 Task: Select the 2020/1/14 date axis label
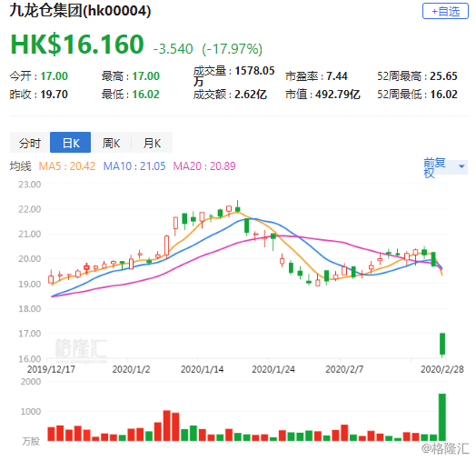(203, 369)
